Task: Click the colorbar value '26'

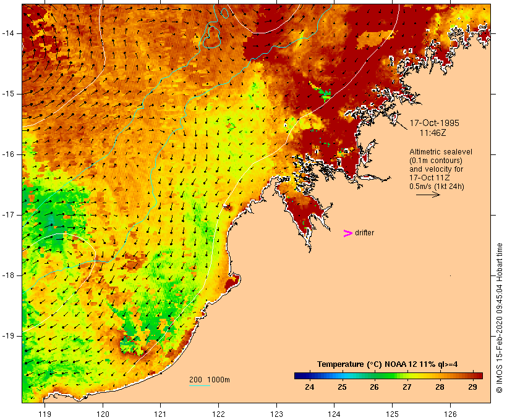Action: coord(375,387)
